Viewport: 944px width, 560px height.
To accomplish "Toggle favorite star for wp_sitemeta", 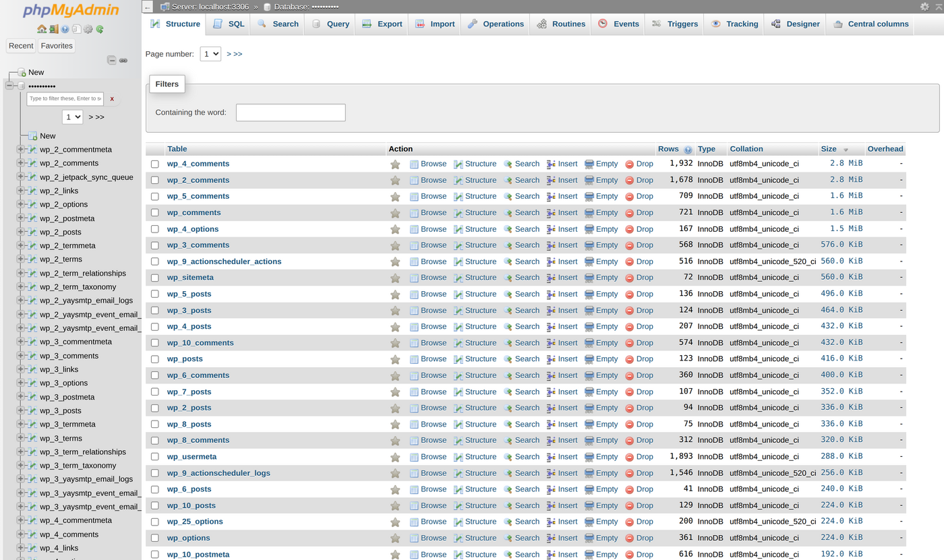I will [x=395, y=278].
